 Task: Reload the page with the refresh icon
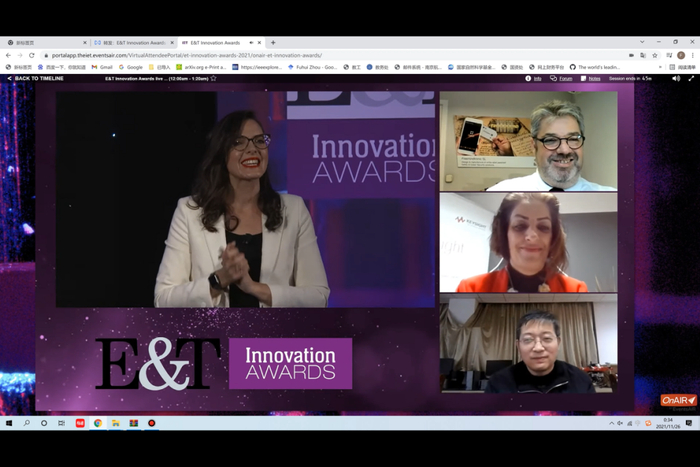[32, 55]
